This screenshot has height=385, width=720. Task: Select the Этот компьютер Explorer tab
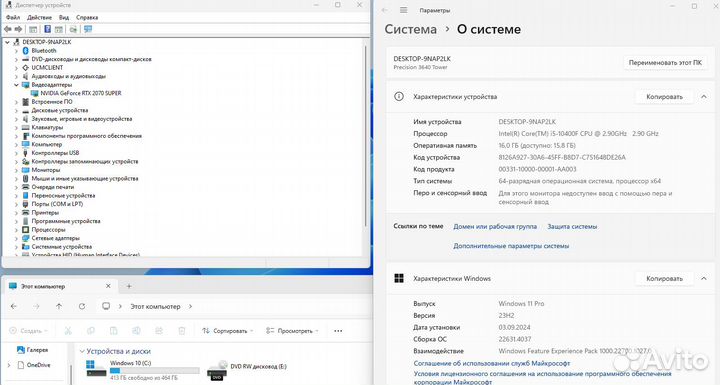click(61, 286)
